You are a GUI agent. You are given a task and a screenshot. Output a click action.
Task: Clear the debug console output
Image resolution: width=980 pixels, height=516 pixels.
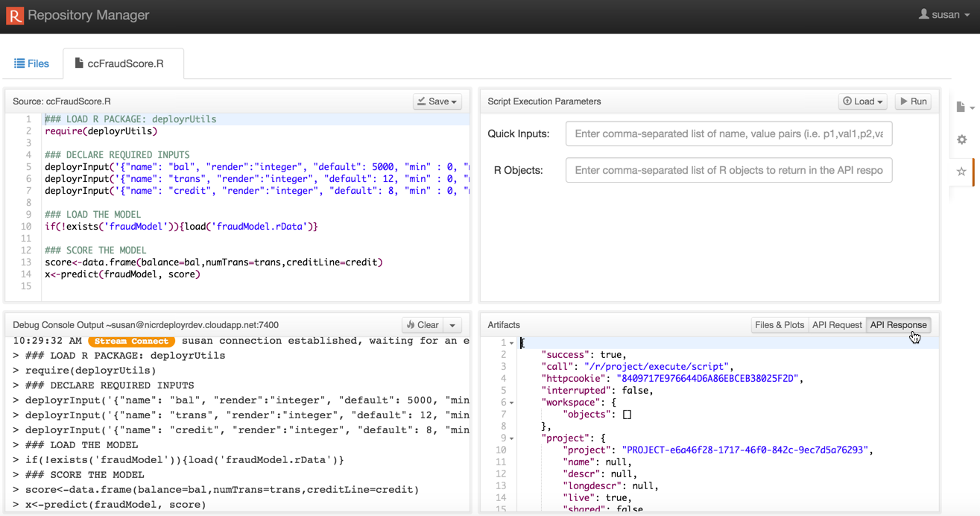[x=422, y=325]
